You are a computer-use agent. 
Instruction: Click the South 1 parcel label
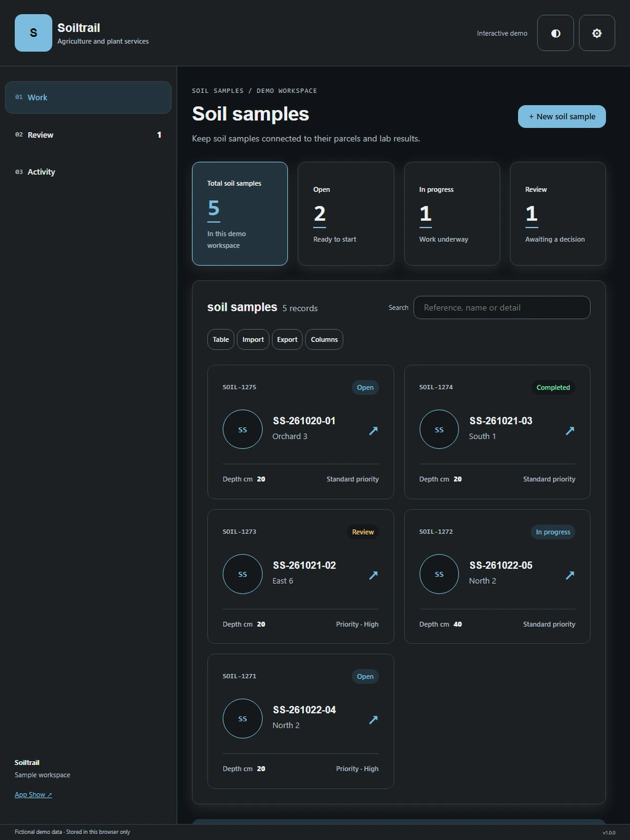point(482,436)
